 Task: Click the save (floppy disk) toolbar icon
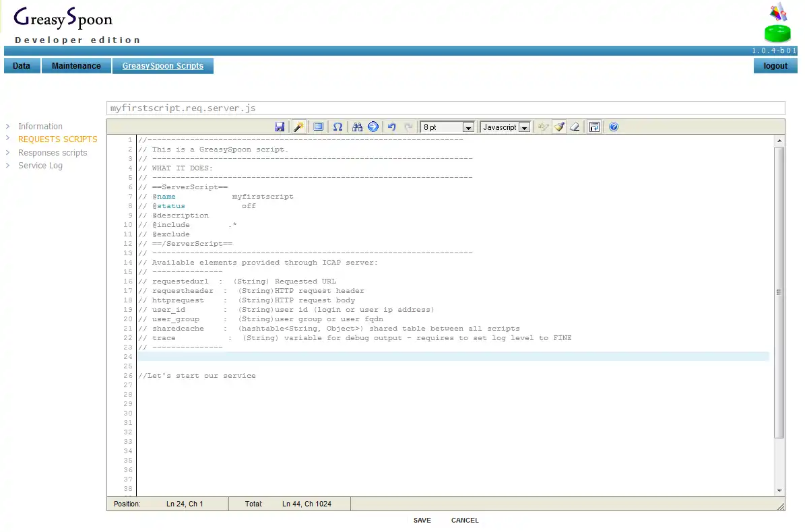[x=280, y=127]
